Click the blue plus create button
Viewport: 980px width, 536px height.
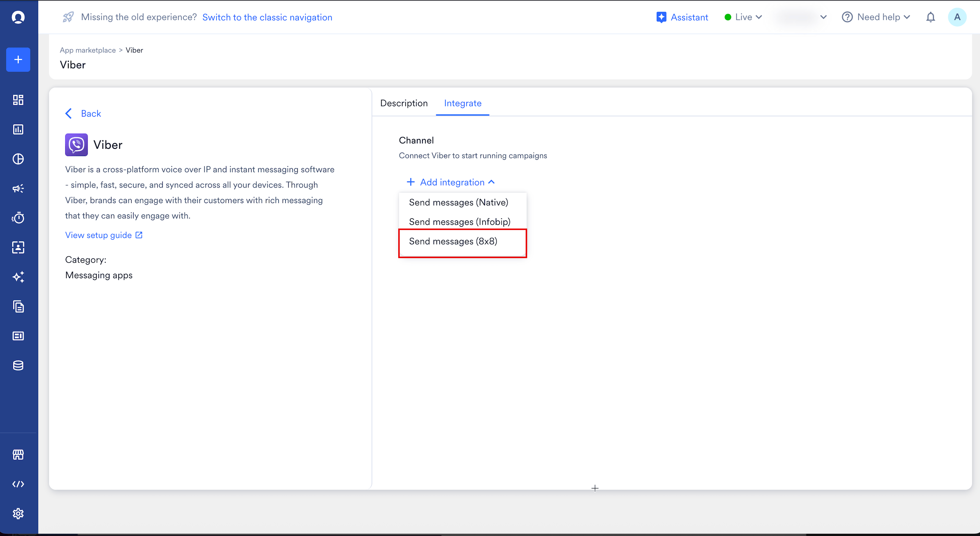coord(18,60)
